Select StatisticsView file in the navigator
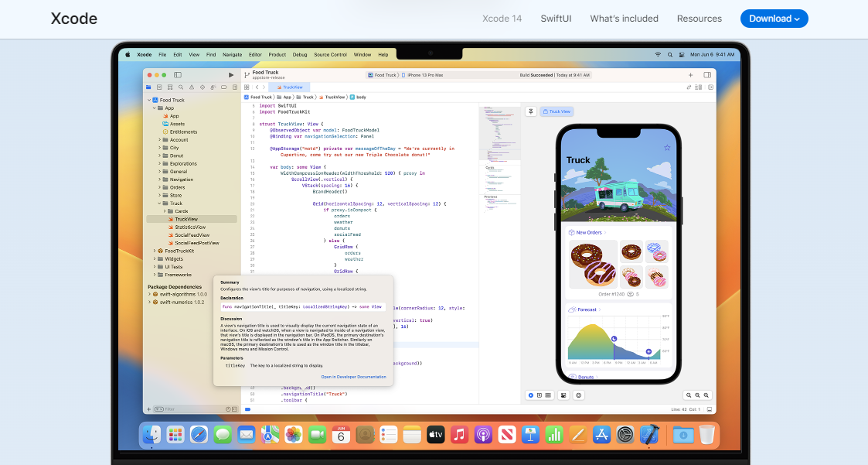This screenshot has width=868, height=465. pos(190,227)
